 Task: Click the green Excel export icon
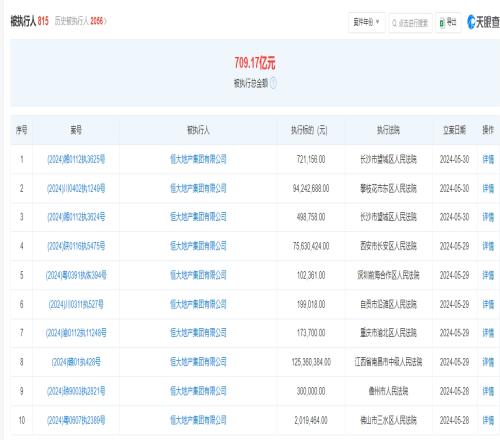(442, 23)
